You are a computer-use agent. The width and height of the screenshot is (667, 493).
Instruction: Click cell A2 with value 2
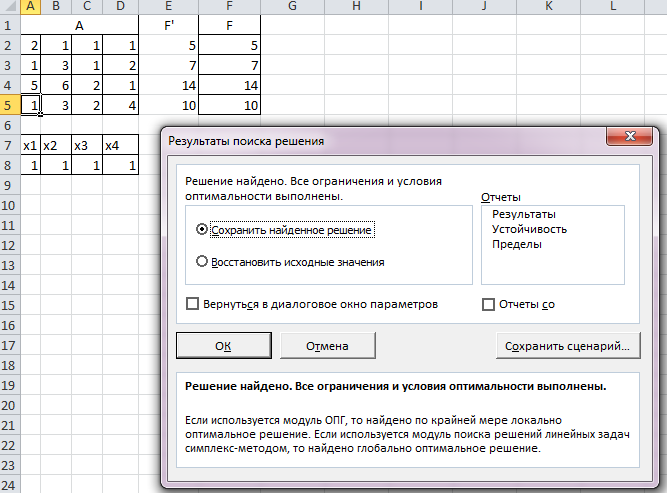[31, 45]
